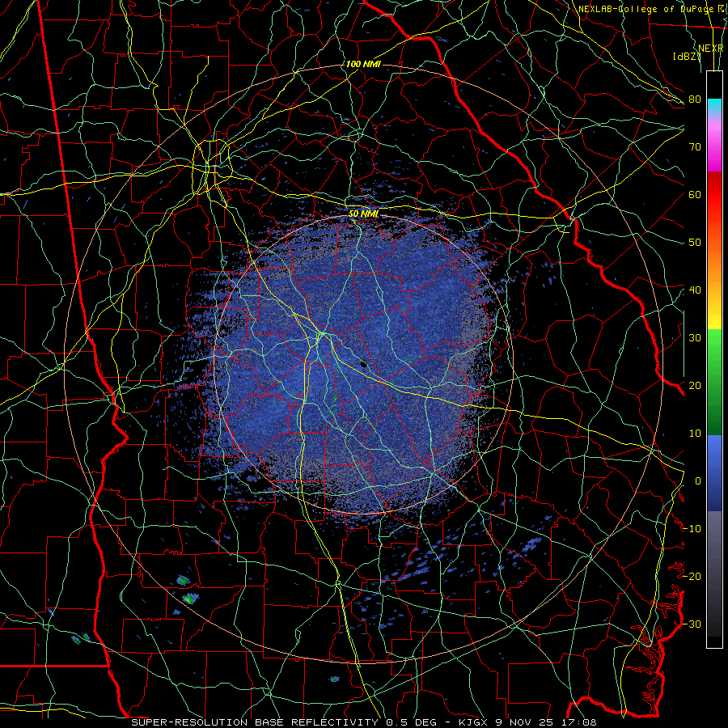Select the 0 value on the dBZ scale

[x=697, y=481]
